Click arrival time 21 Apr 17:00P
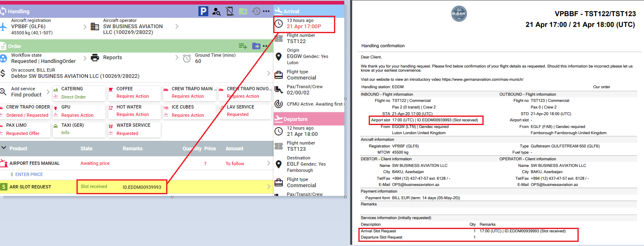Image resolution: width=644 pixels, height=246 pixels. point(304,27)
